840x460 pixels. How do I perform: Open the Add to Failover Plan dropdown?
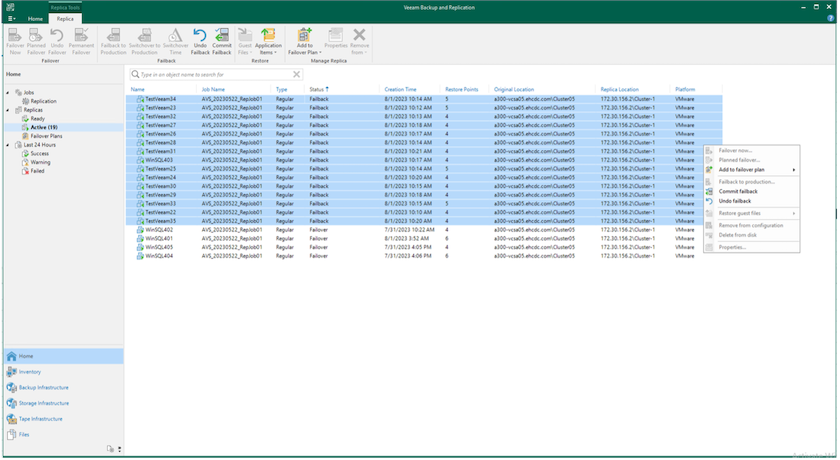click(x=305, y=41)
